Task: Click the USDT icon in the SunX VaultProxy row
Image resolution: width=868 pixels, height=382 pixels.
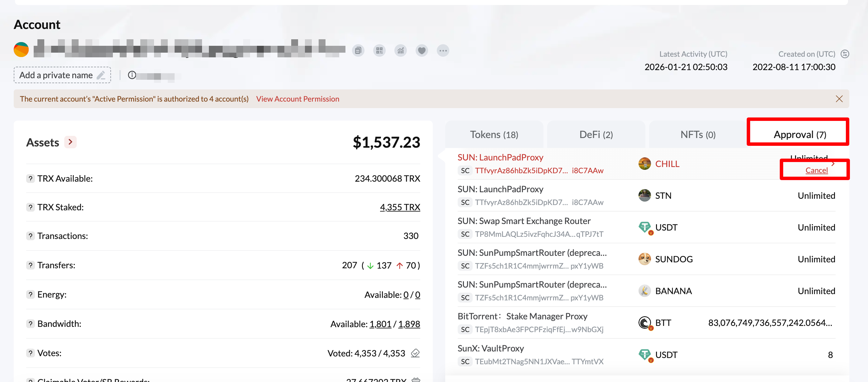Action: [645, 355]
